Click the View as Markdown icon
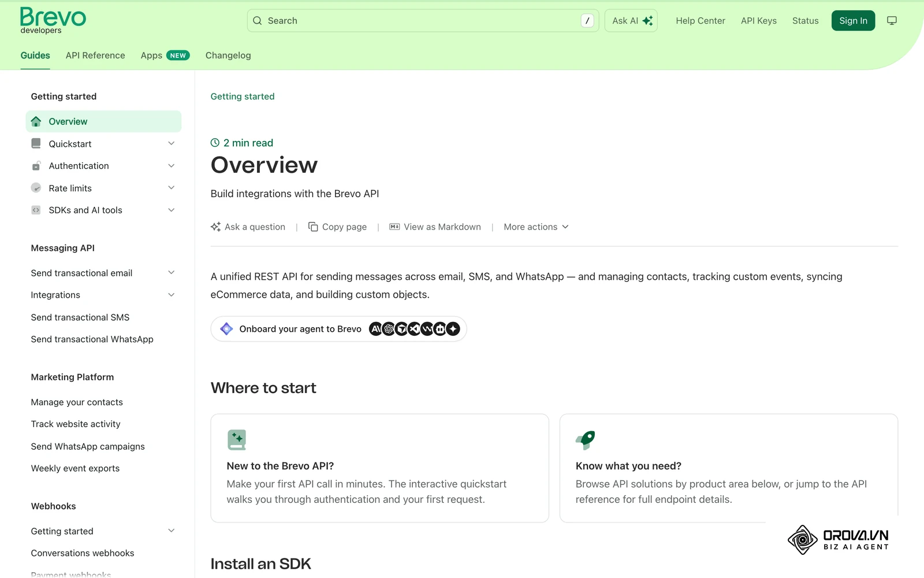Image resolution: width=924 pixels, height=578 pixels. click(x=394, y=227)
